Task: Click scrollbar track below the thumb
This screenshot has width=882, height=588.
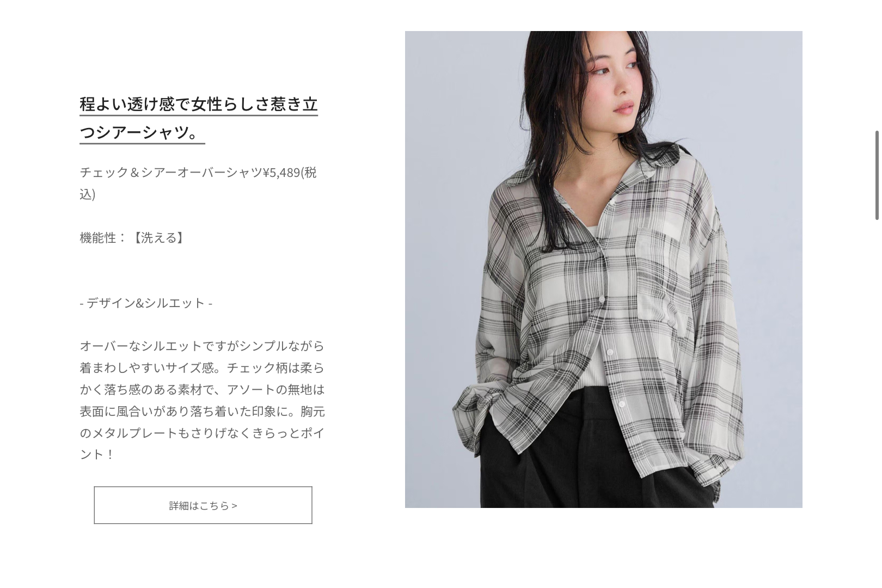Action: coord(877,403)
